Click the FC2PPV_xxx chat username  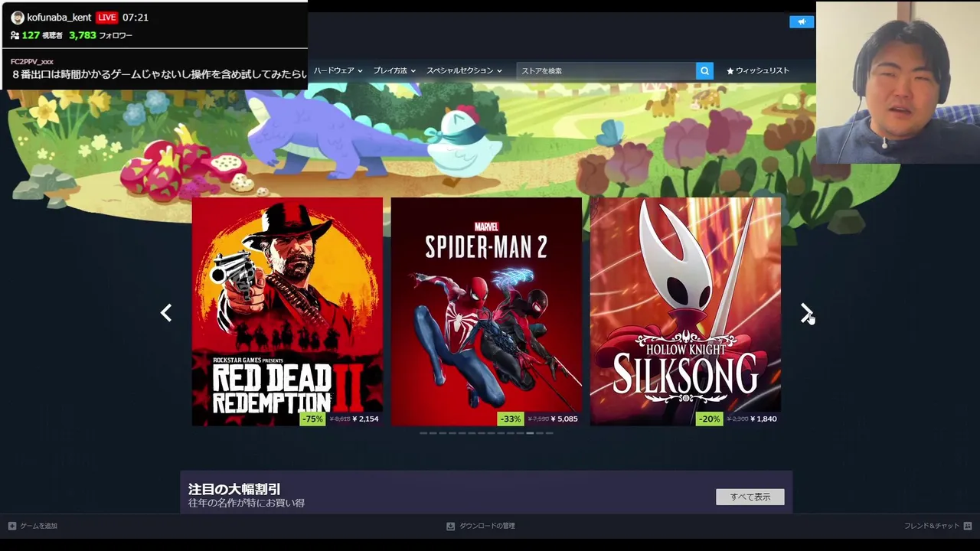point(32,61)
